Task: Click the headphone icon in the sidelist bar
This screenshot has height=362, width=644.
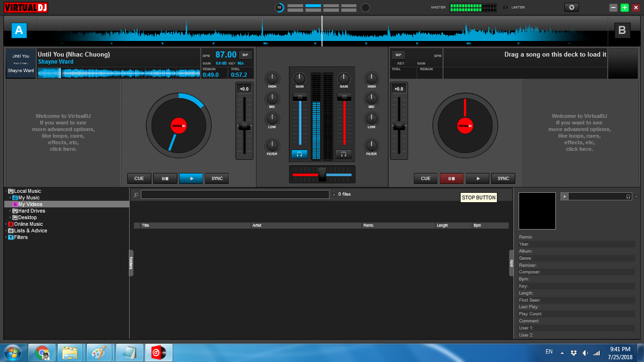Action: click(x=627, y=196)
